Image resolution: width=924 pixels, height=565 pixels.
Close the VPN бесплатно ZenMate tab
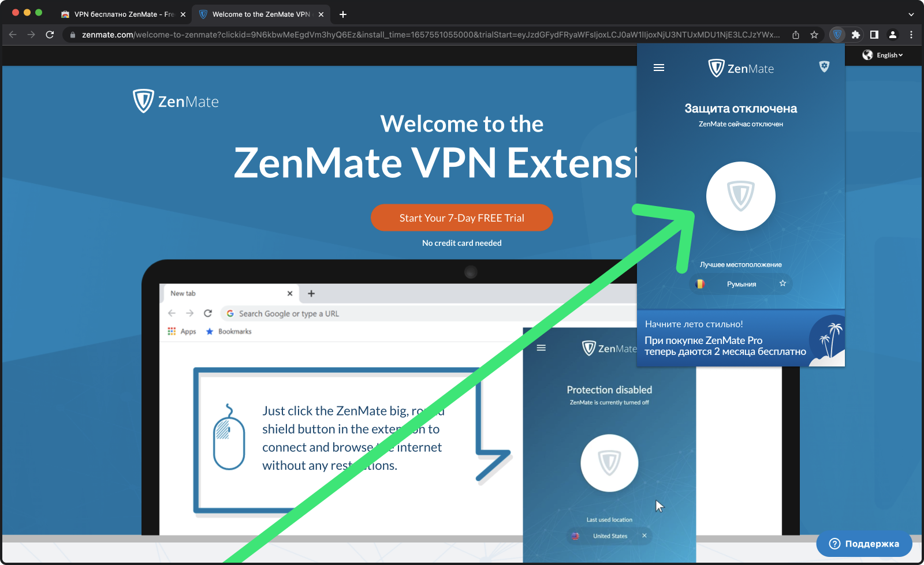(183, 14)
